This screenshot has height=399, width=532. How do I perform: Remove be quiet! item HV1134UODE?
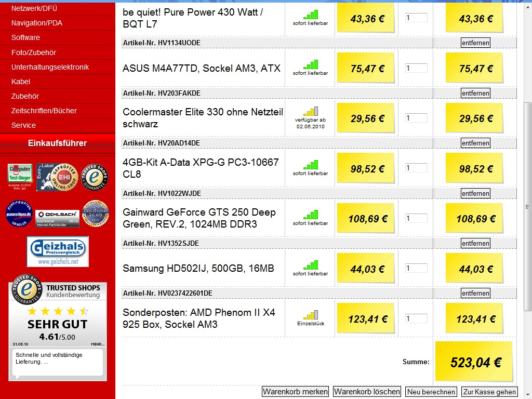475,43
